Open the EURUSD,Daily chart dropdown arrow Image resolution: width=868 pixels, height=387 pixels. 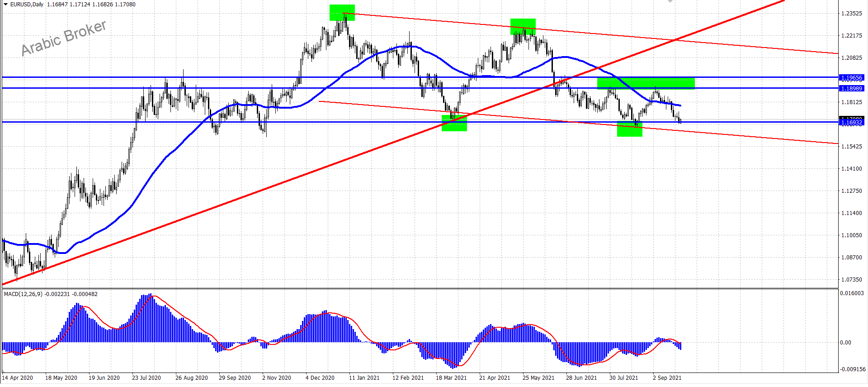click(6, 5)
